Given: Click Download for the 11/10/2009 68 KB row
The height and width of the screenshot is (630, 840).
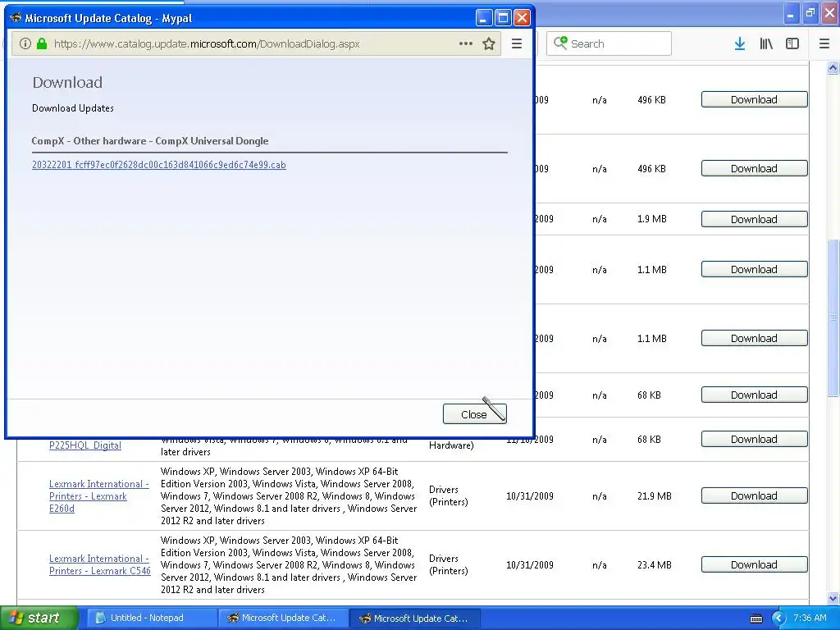Looking at the screenshot, I should click(754, 439).
